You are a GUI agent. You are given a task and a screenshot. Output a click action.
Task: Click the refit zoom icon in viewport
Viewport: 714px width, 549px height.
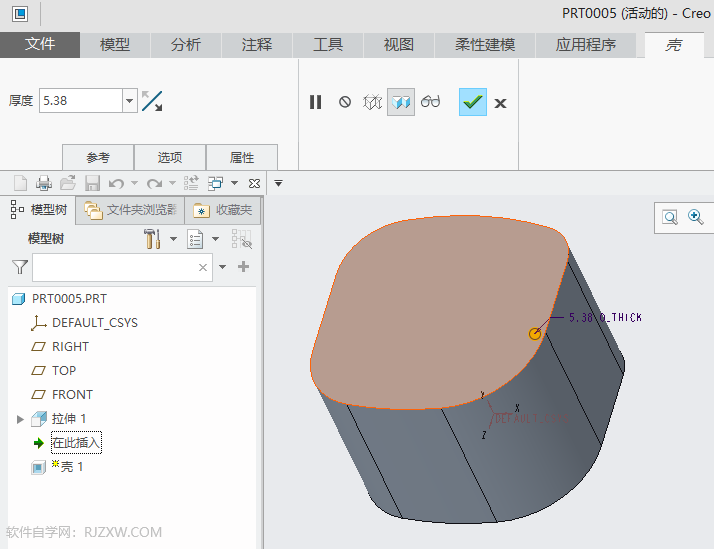[x=670, y=217]
